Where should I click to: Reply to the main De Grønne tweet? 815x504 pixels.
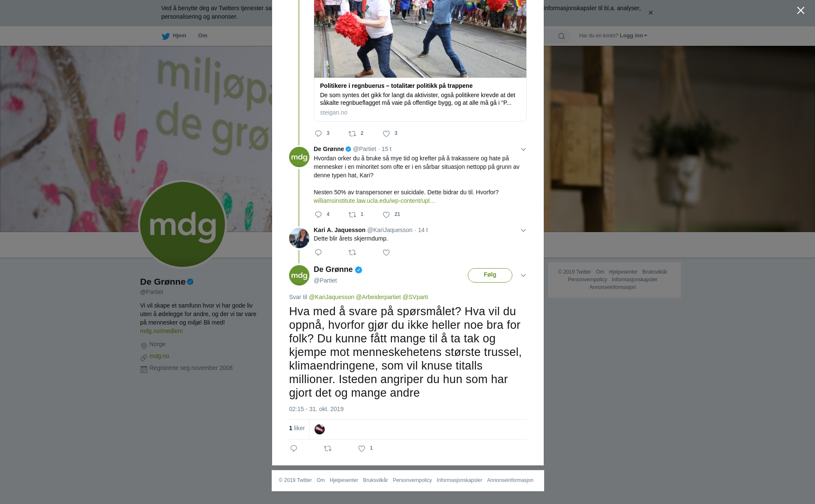(x=294, y=448)
